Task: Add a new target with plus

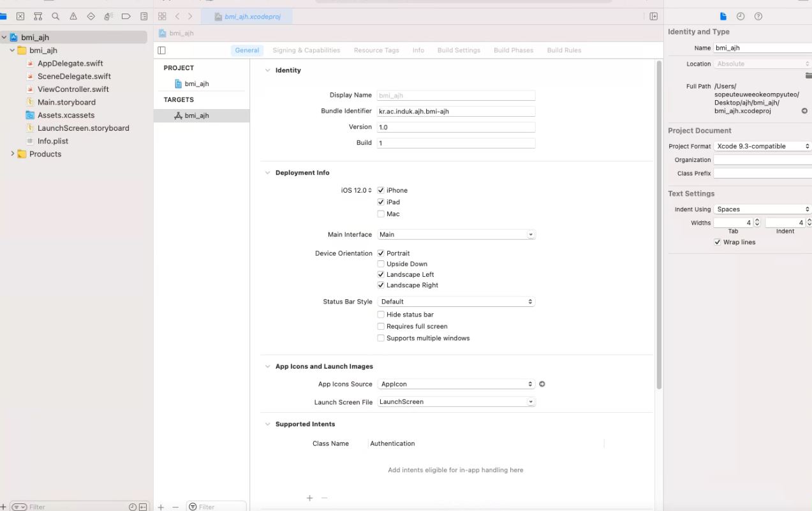Action: pos(161,507)
